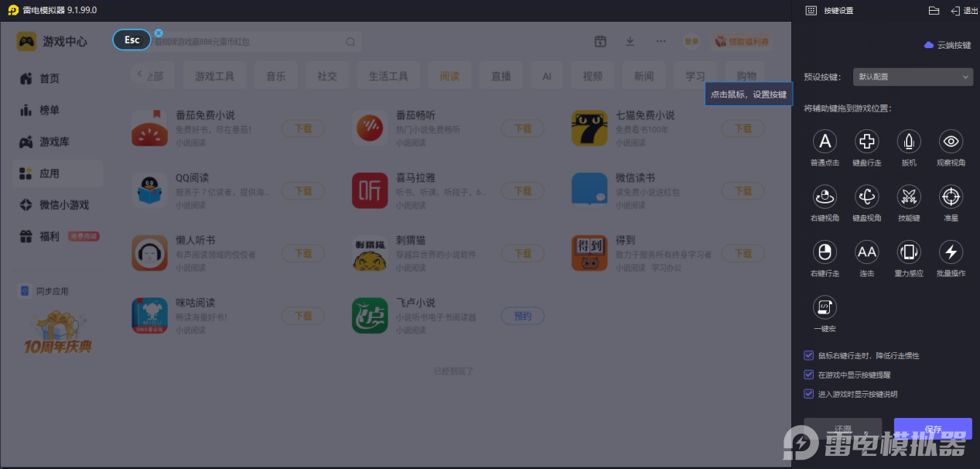This screenshot has width=980, height=469.
Task: Switch to the 视频 category tab
Action: 592,77
